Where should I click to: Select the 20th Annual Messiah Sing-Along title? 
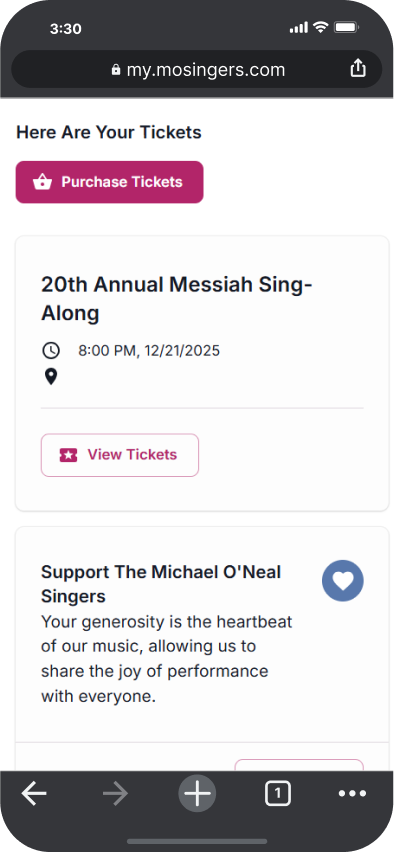177,299
